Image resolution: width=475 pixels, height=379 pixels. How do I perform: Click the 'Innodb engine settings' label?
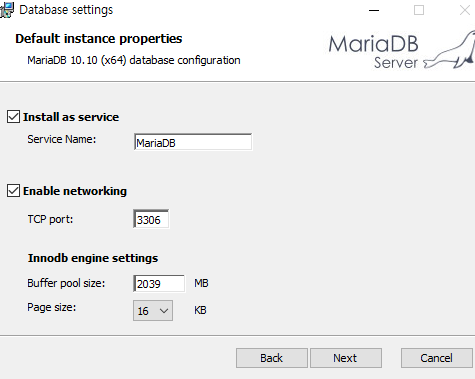[x=93, y=258]
